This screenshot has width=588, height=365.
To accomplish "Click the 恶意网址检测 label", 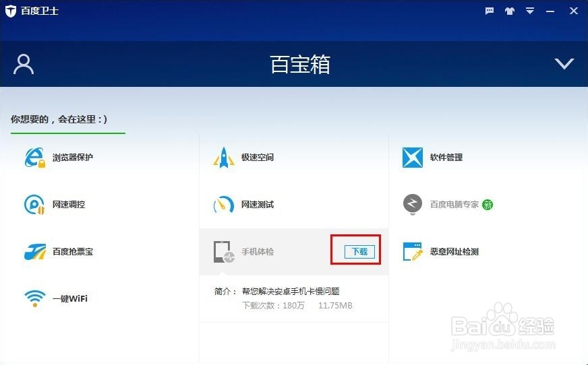I will point(454,252).
